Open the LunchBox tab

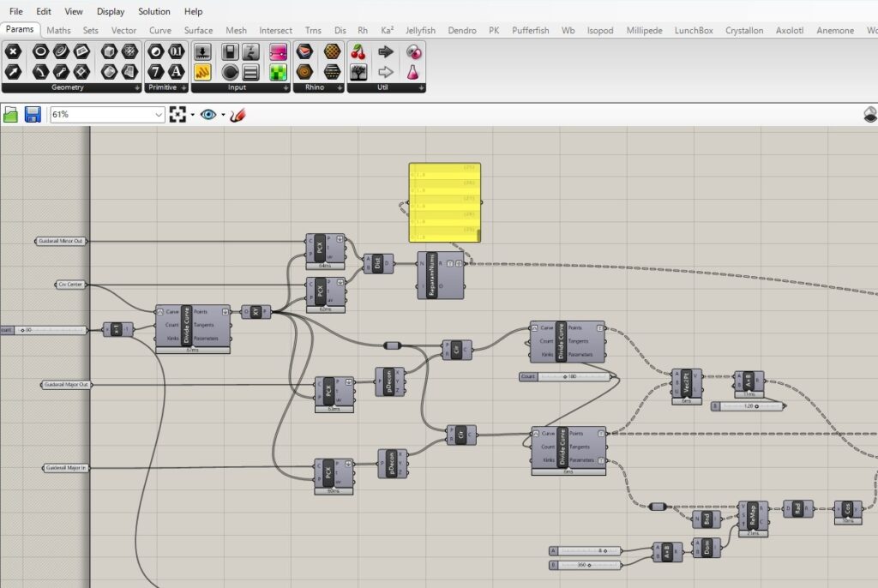point(694,30)
